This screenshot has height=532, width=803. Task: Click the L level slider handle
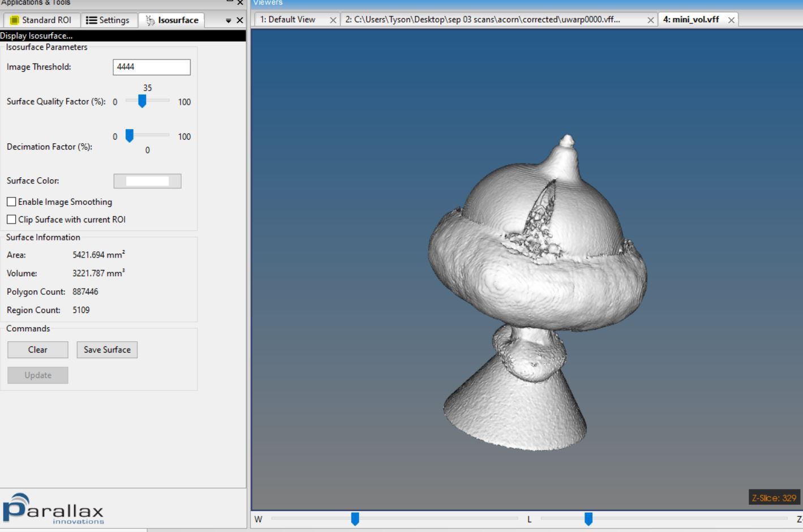589,518
